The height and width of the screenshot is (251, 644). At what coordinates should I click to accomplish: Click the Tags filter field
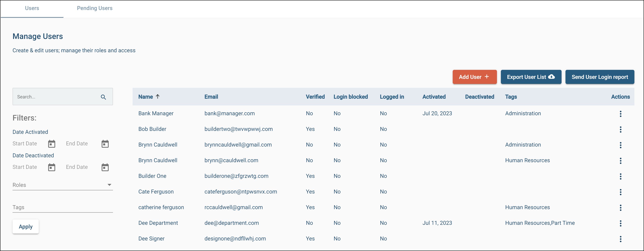pos(62,207)
